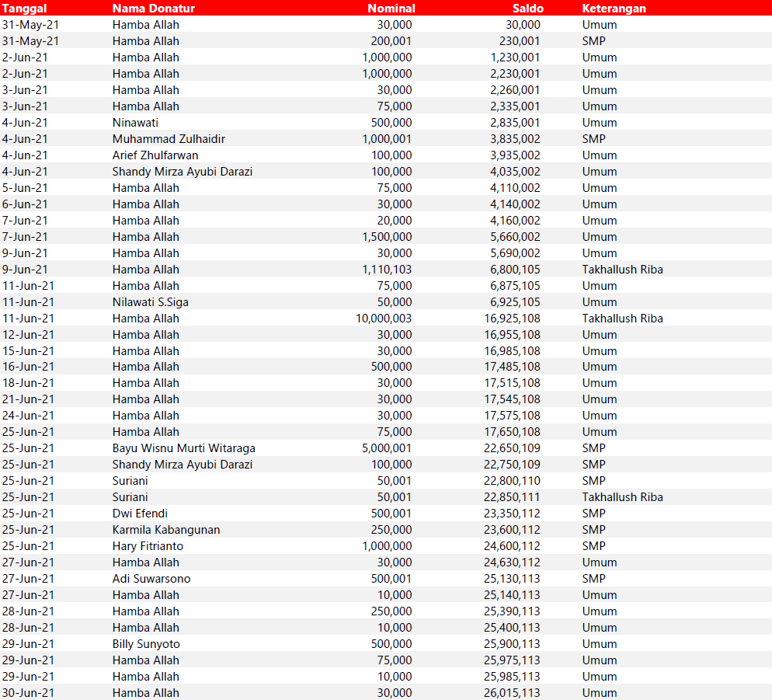The height and width of the screenshot is (700, 772).
Task: Select the Nama Donatur header cell
Action: click(x=153, y=8)
